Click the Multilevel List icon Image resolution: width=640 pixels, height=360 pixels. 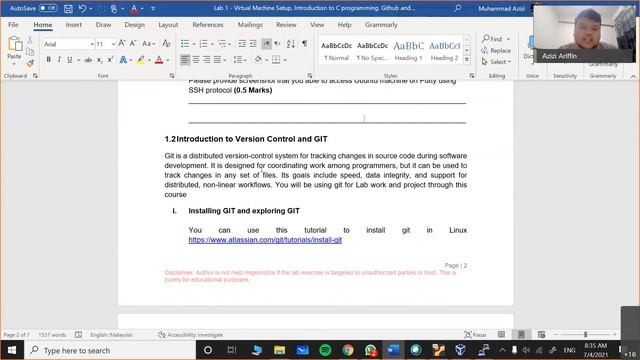click(222, 44)
